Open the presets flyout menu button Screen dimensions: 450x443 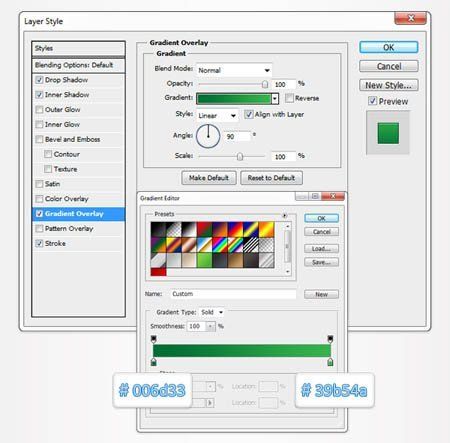click(285, 215)
